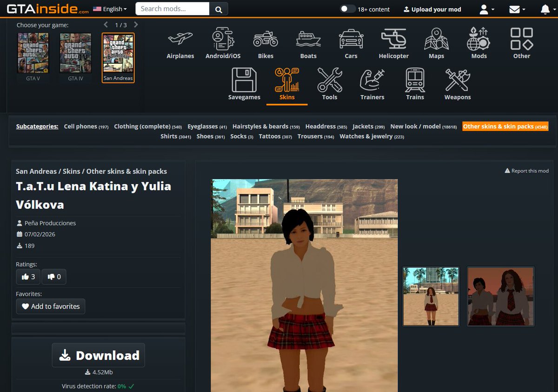This screenshot has width=558, height=392.
Task: Click the Upload your mod link
Action: [432, 9]
